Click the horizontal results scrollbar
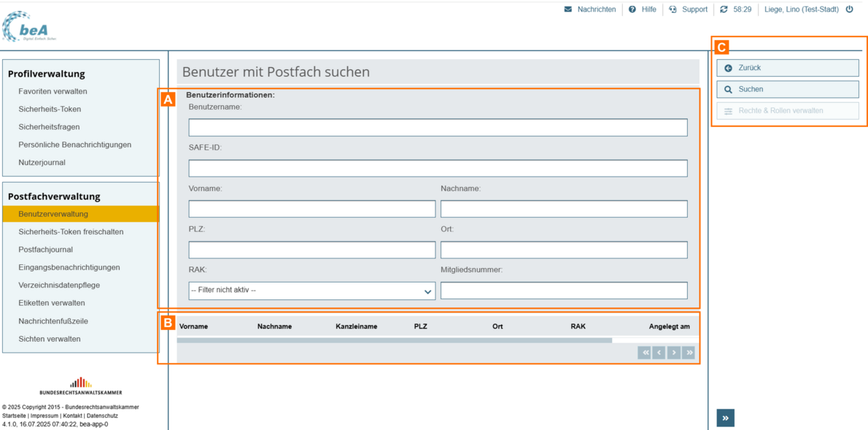868x430 pixels. pyautogui.click(x=394, y=340)
